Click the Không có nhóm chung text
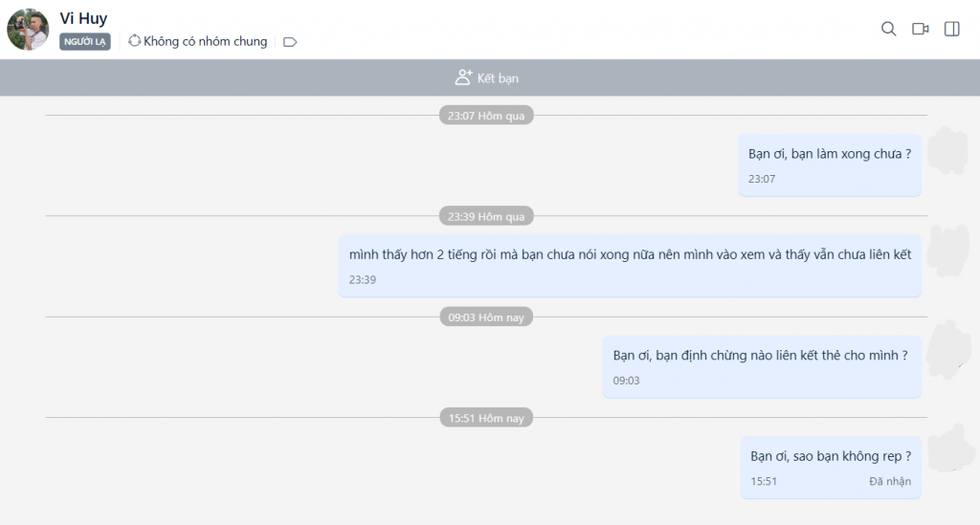The height and width of the screenshot is (525, 980). (x=205, y=41)
